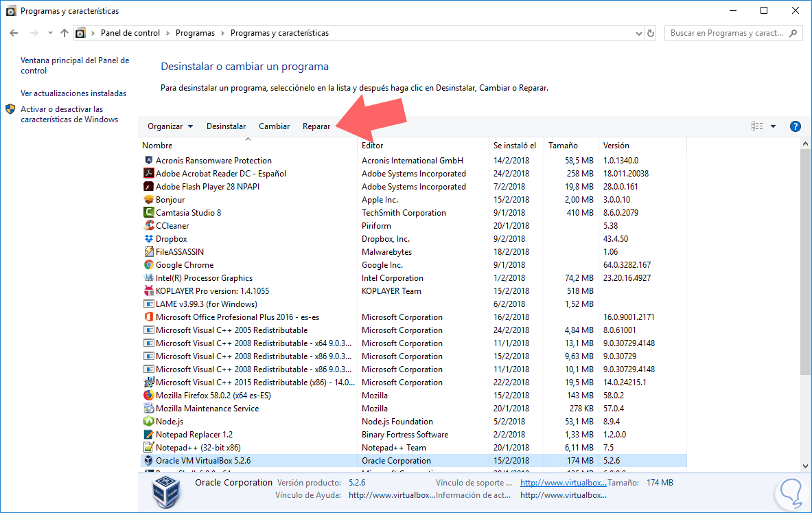Click Reparar in the toolbar

pyautogui.click(x=316, y=126)
